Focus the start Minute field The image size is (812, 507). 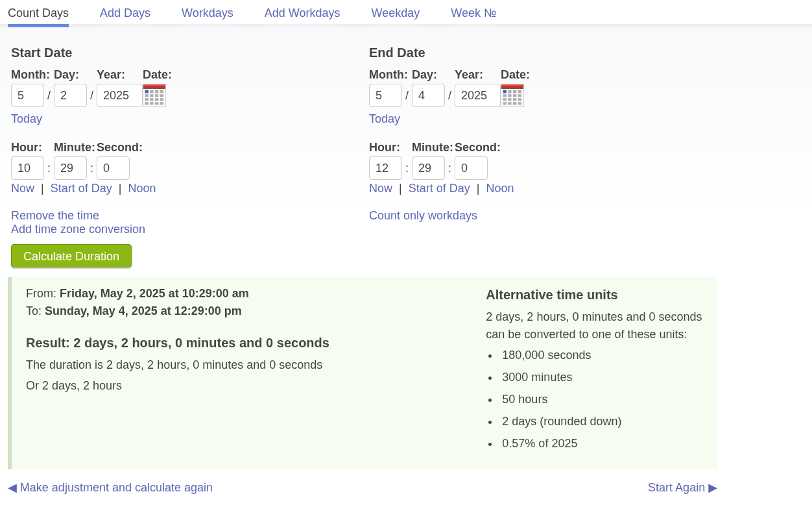click(x=70, y=168)
